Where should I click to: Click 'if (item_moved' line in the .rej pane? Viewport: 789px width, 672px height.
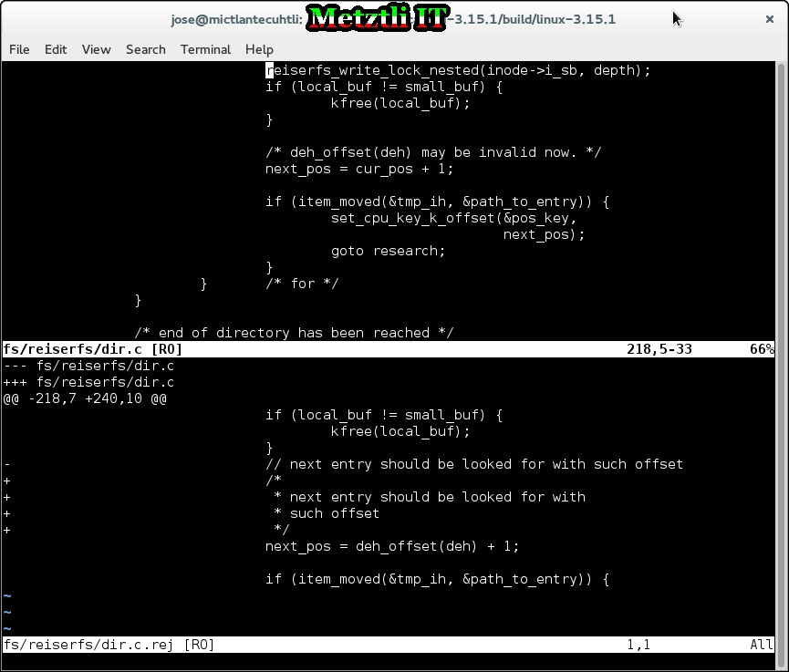(x=437, y=579)
